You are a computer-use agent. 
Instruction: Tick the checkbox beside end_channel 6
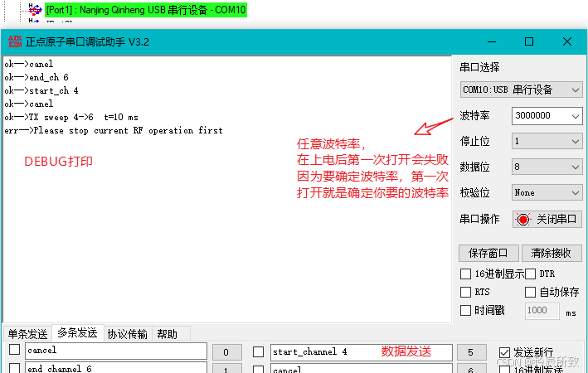click(x=15, y=368)
